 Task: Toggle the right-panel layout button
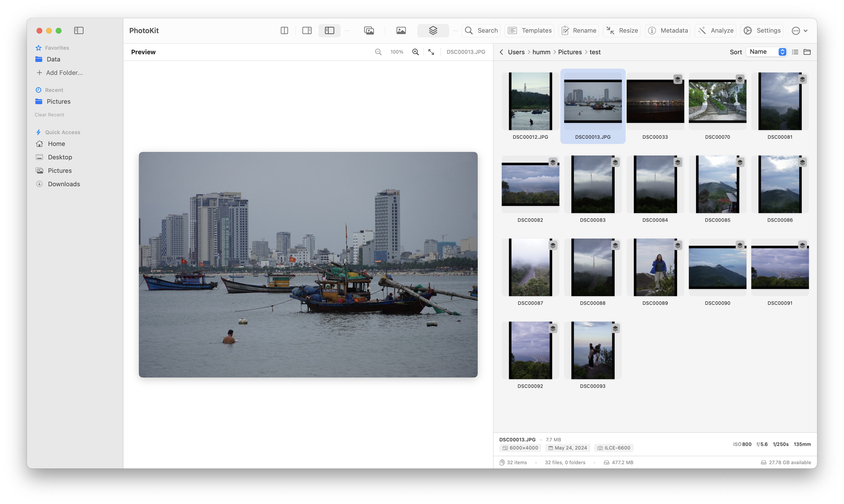(x=307, y=30)
